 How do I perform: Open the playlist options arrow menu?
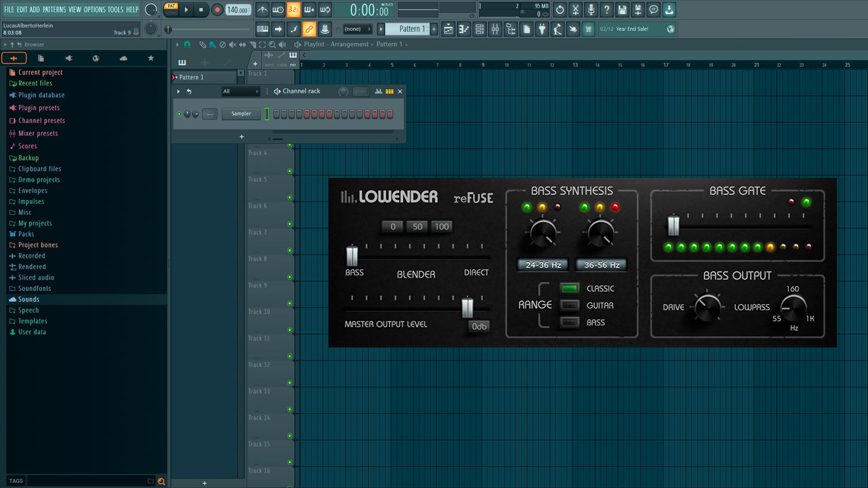pos(179,44)
